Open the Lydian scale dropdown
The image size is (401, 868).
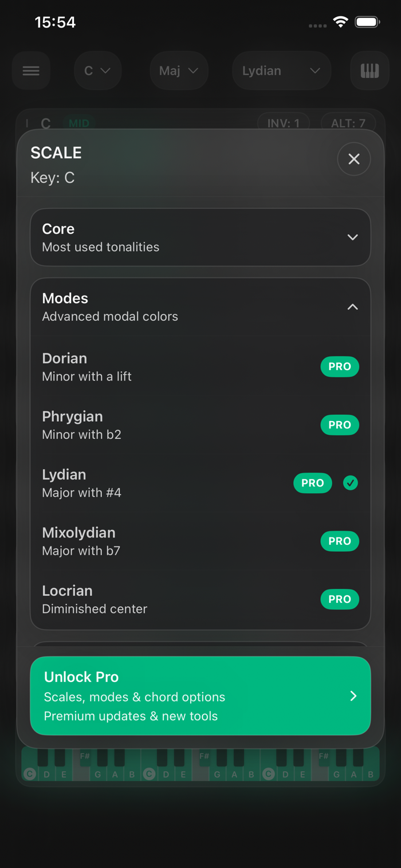pyautogui.click(x=281, y=70)
